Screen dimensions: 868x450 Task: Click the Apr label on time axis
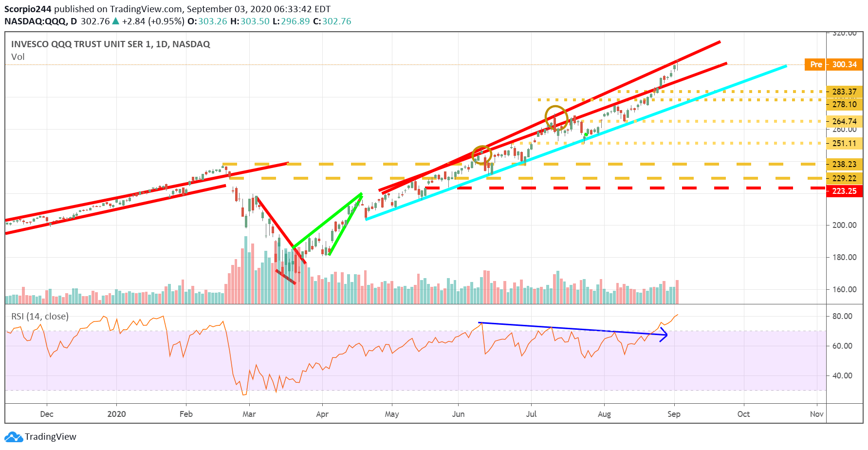pos(322,414)
